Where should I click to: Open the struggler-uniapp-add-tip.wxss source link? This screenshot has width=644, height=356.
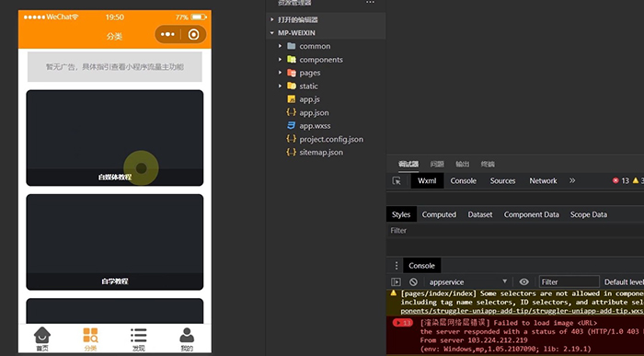[x=522, y=311]
